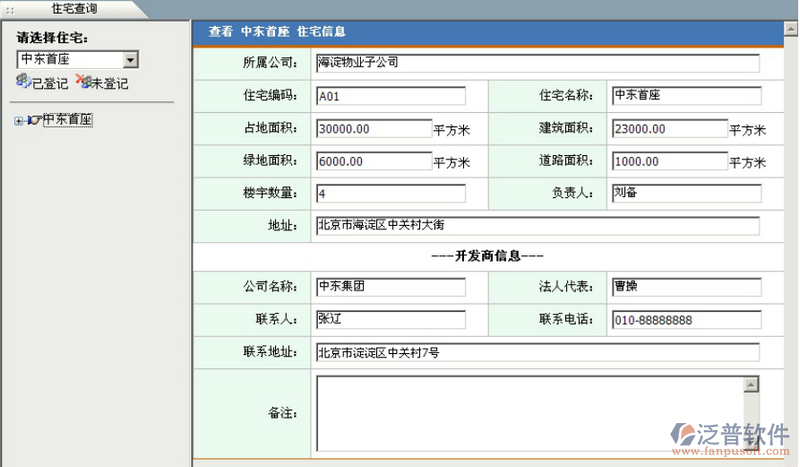The image size is (800, 467).
Task: Click the 已登记 text link
Action: 50,84
